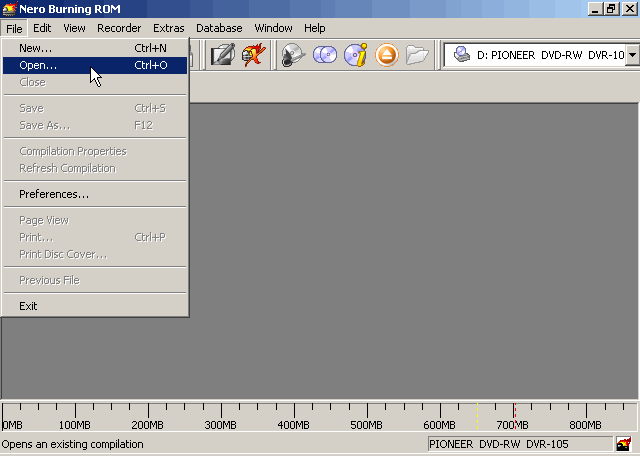Minimize the Nero Burning ROM window
This screenshot has height=456, width=640.
click(595, 9)
